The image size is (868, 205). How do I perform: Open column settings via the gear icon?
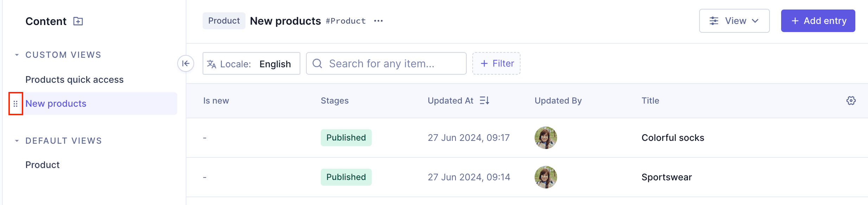pos(851,100)
